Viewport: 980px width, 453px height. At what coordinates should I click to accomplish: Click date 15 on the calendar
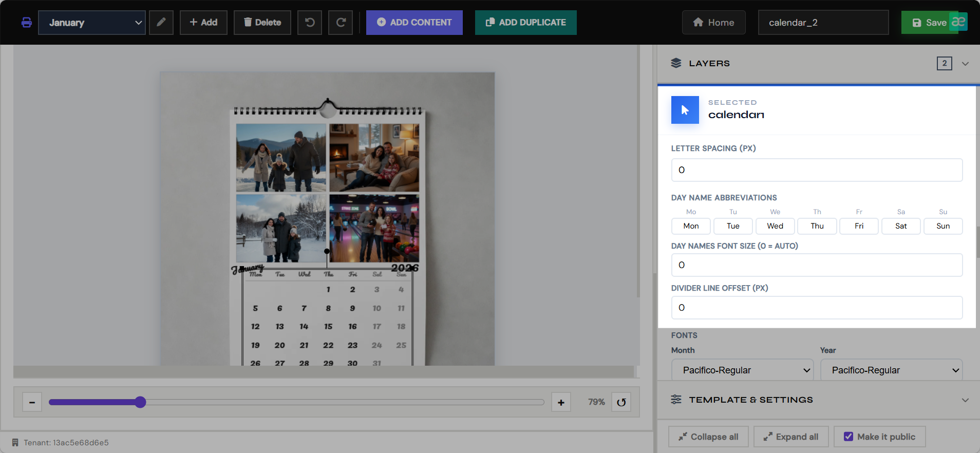click(x=328, y=326)
